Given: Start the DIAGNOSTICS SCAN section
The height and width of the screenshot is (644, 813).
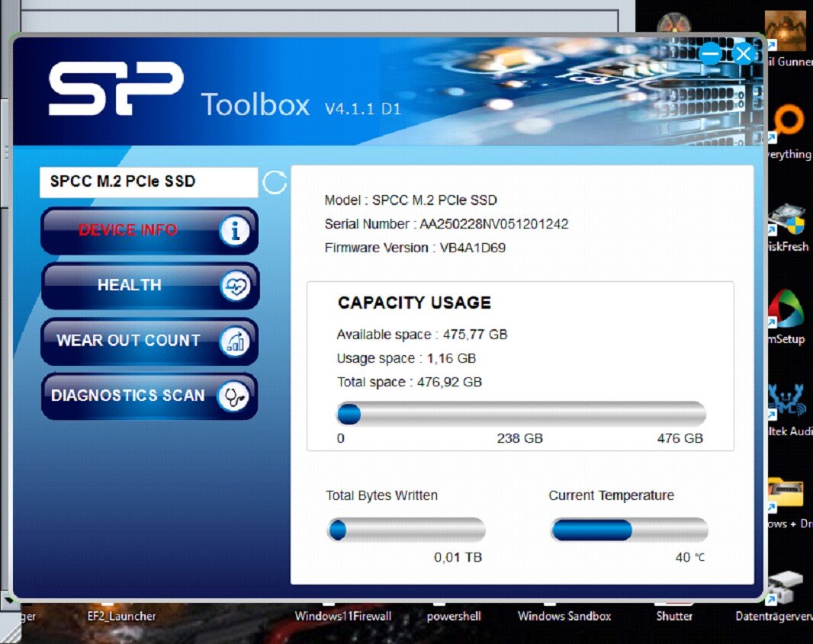Looking at the screenshot, I should pyautogui.click(x=149, y=396).
